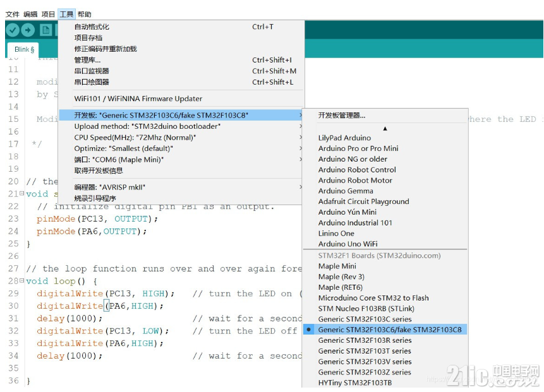Open the 编辑 menu
Screen dimensions: 544x392
[x=30, y=15]
